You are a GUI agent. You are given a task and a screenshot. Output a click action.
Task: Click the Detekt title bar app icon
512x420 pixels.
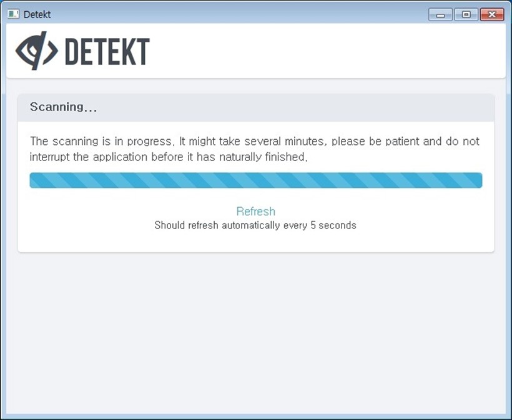coord(13,14)
